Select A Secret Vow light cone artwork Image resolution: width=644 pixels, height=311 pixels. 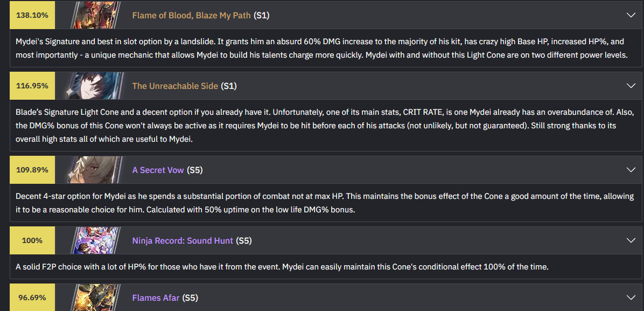[94, 170]
